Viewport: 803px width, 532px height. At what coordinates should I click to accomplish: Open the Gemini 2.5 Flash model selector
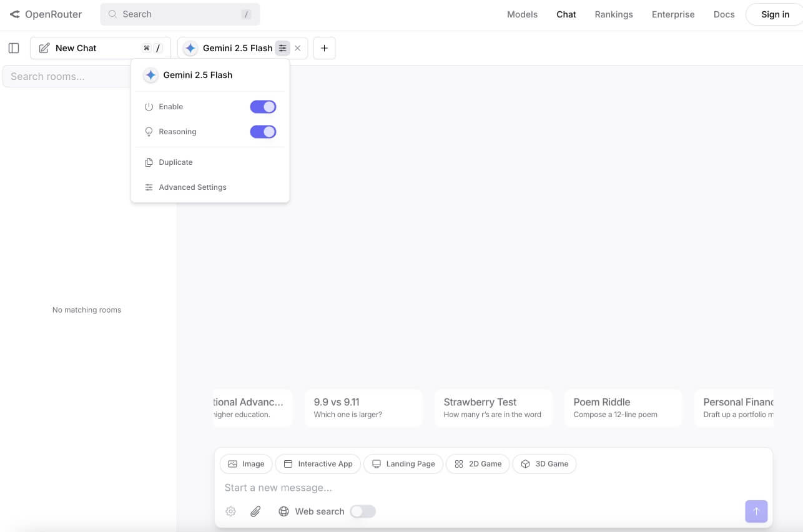pos(229,48)
